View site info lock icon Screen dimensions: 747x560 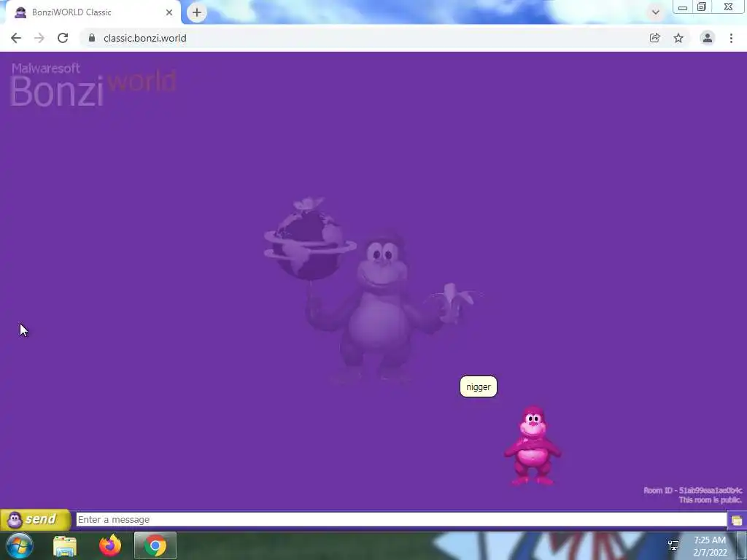(92, 38)
